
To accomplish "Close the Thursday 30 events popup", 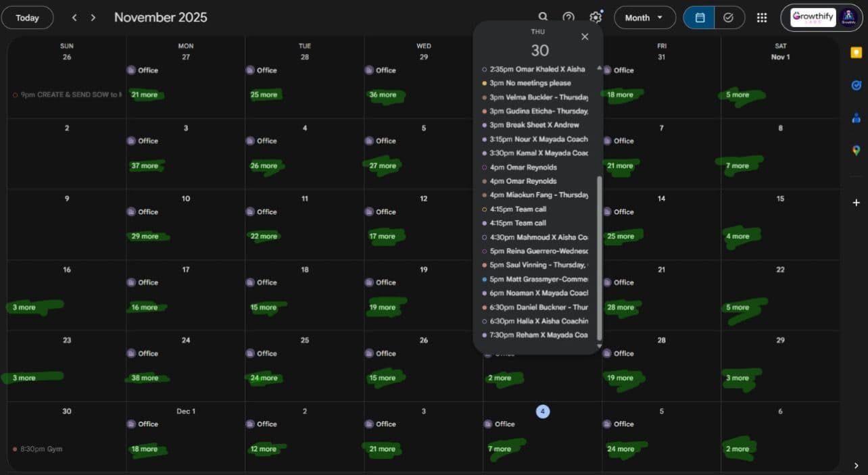I will point(585,36).
